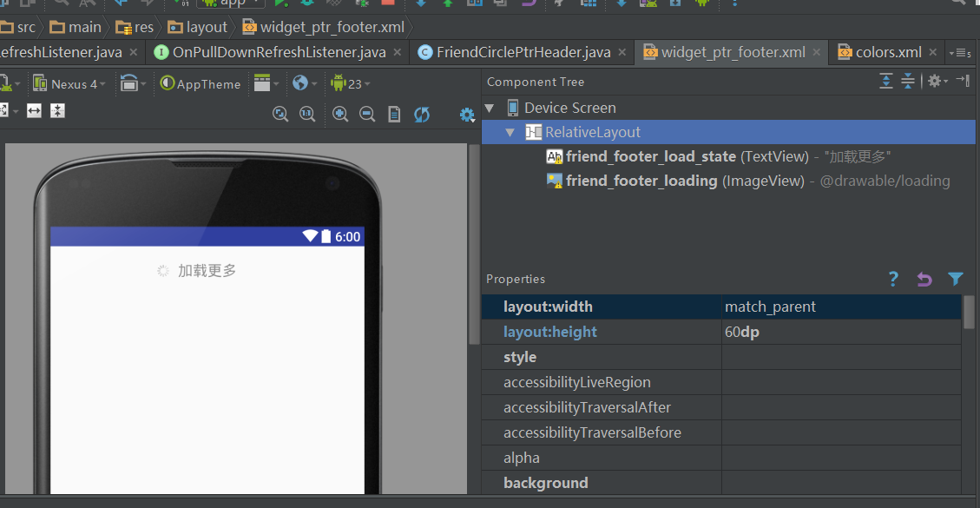Image resolution: width=980 pixels, height=508 pixels.
Task: Click widget_ptr_footer.xml in the breadcrumb
Action: pos(324,27)
